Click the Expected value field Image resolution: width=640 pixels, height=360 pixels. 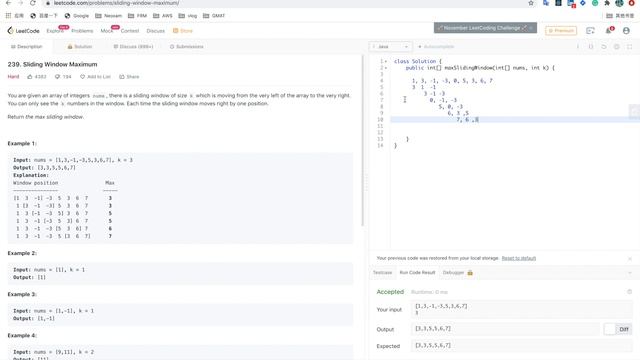pos(522,345)
